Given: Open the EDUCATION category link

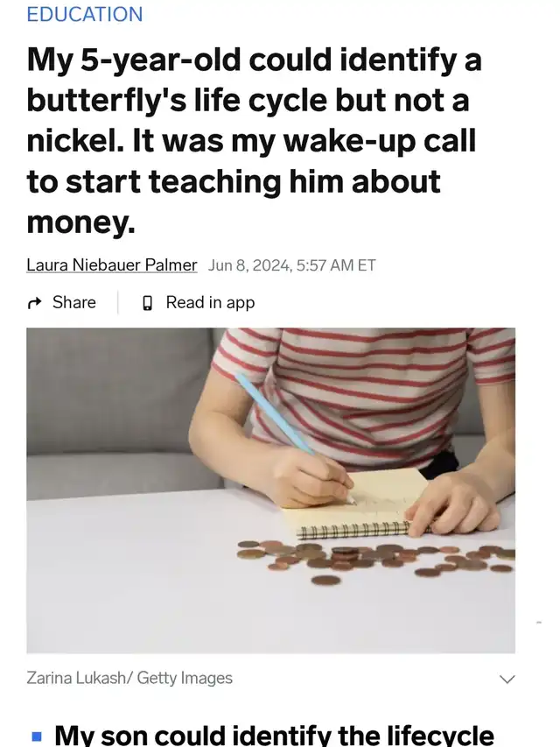Looking at the screenshot, I should (x=85, y=14).
